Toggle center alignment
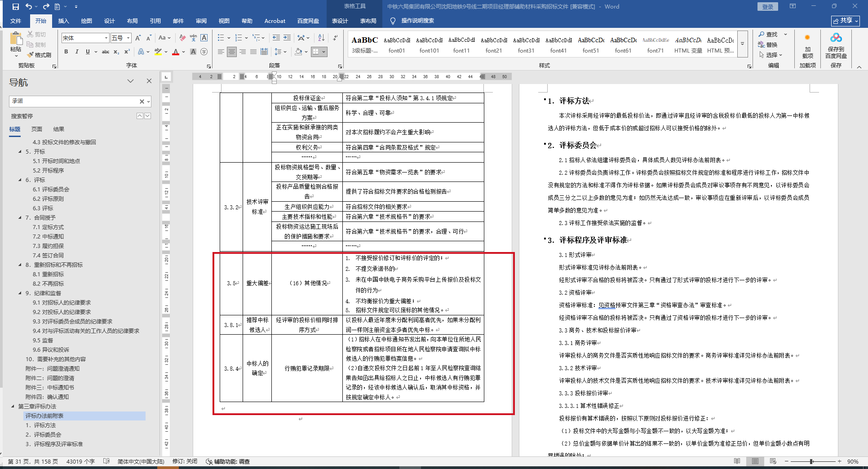The height and width of the screenshot is (469, 868). point(231,52)
